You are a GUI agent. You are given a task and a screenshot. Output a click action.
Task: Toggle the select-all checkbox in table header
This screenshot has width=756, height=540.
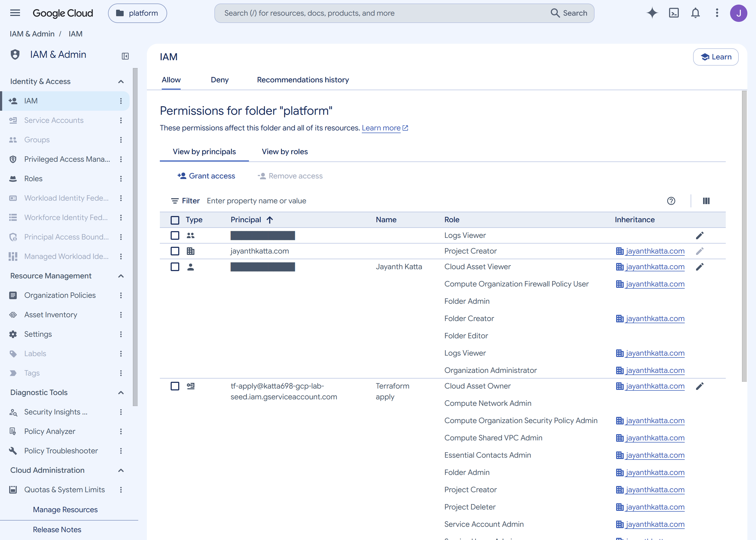pyautogui.click(x=175, y=220)
